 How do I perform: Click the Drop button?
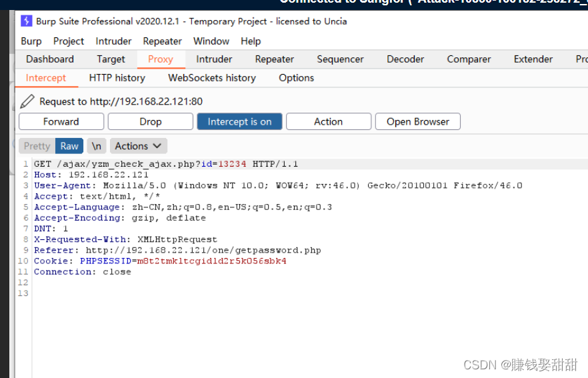[151, 121]
